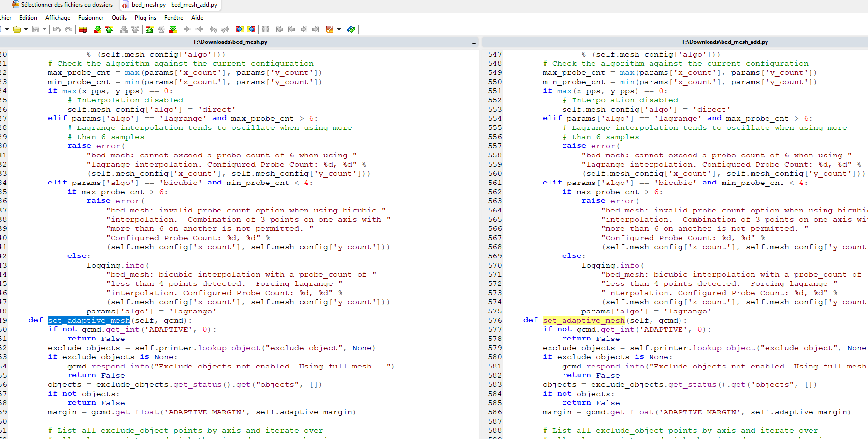
Task: Click the refresh comparison icon
Action: tap(351, 29)
